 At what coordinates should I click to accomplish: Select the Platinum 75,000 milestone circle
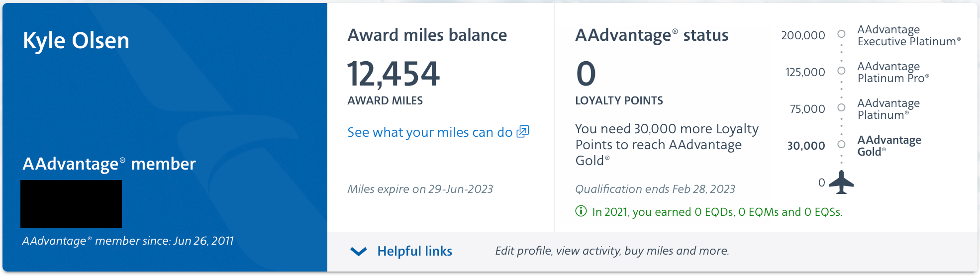(x=841, y=107)
